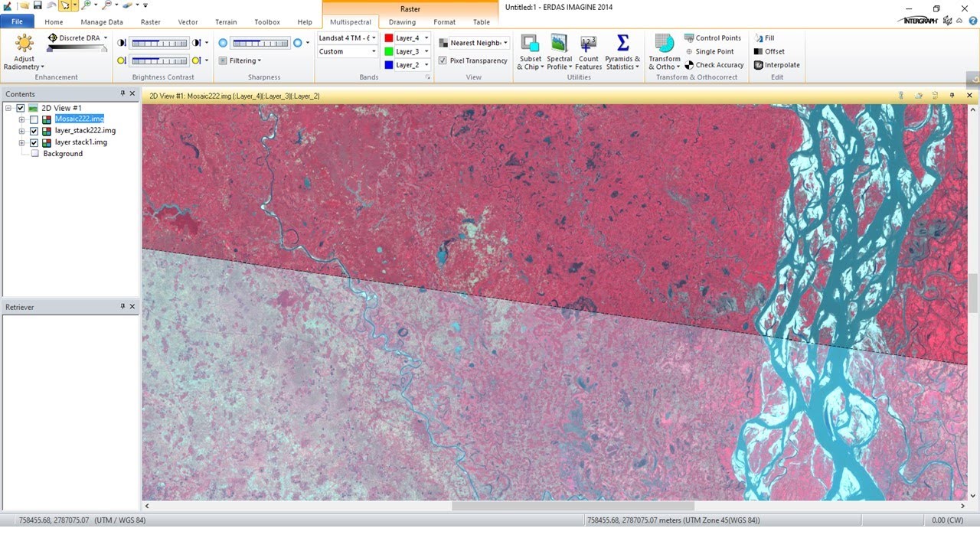Open the File menu

(x=17, y=21)
